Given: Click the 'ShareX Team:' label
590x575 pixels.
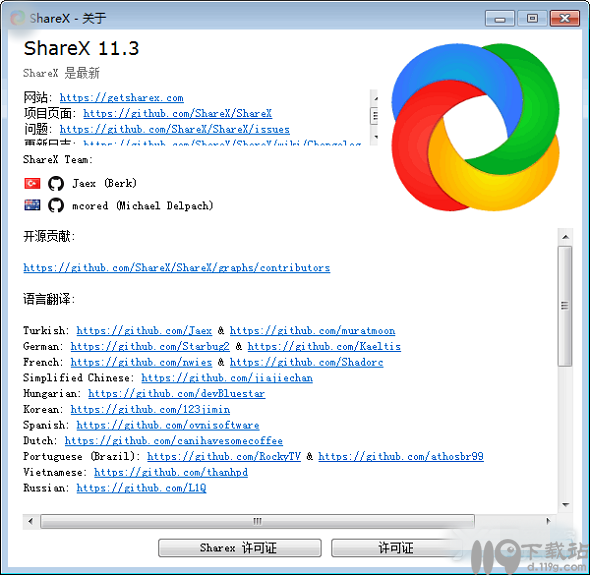Looking at the screenshot, I should pyautogui.click(x=58, y=160).
